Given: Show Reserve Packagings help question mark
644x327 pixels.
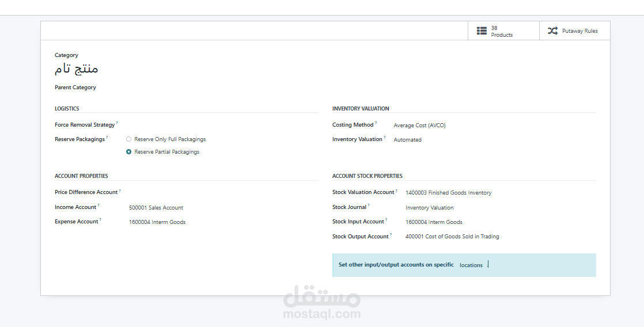Looking at the screenshot, I should point(107,138).
